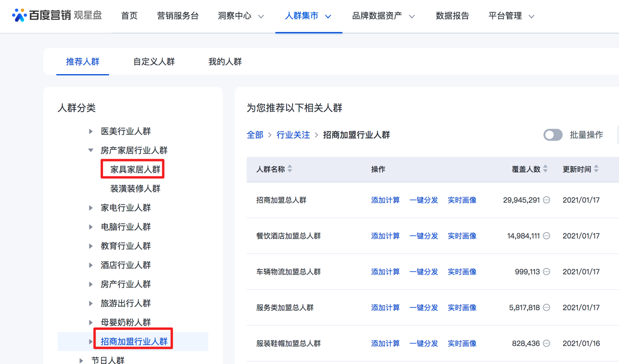
Task: Click info icon beside 29,945,291
Action: [x=547, y=200]
